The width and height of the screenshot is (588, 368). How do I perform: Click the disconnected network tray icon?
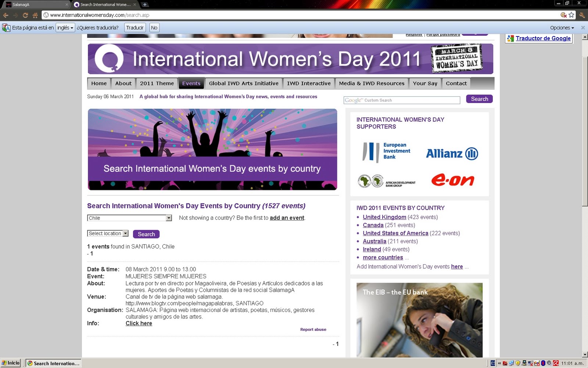[531, 363]
